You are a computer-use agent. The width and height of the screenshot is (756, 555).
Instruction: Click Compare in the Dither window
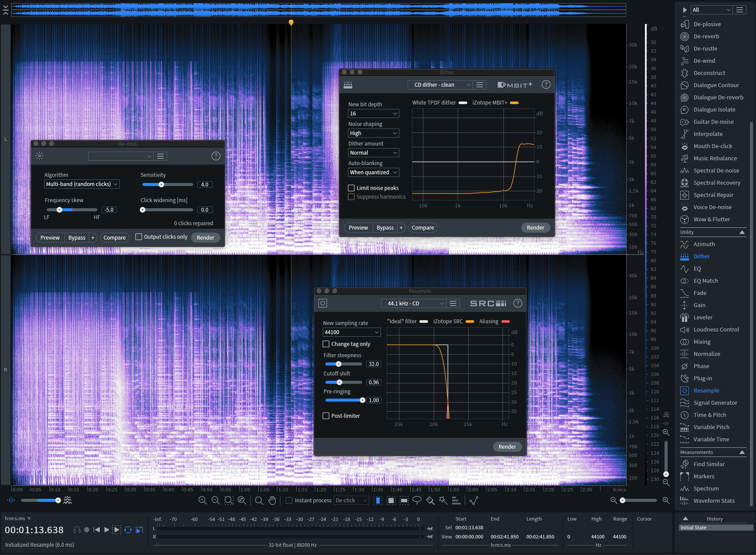tap(422, 228)
